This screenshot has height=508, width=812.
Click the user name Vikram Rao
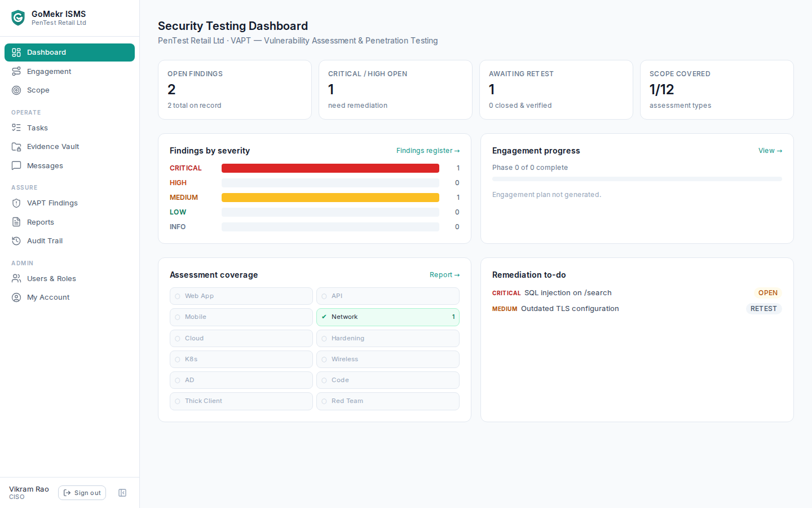point(29,489)
